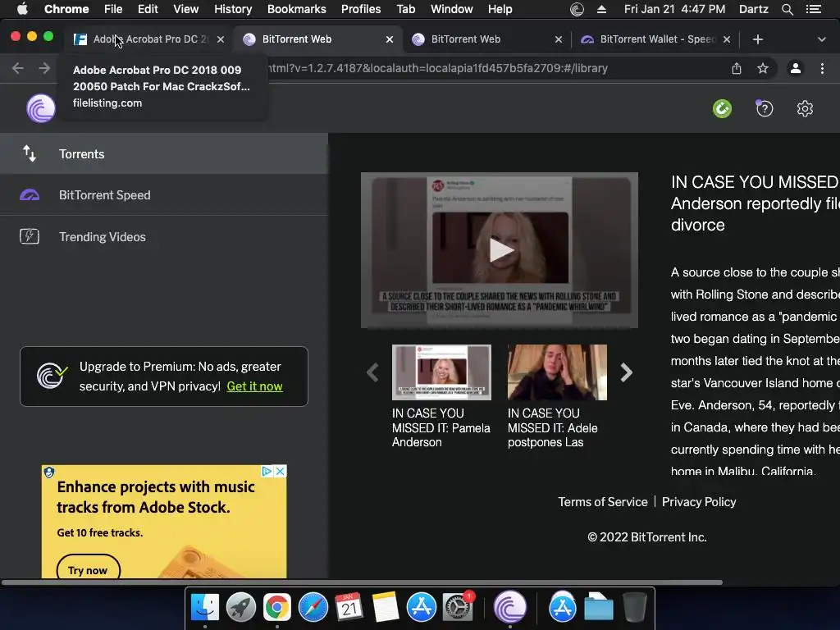Click the BitTorrent Speed gauge icon

point(30,195)
